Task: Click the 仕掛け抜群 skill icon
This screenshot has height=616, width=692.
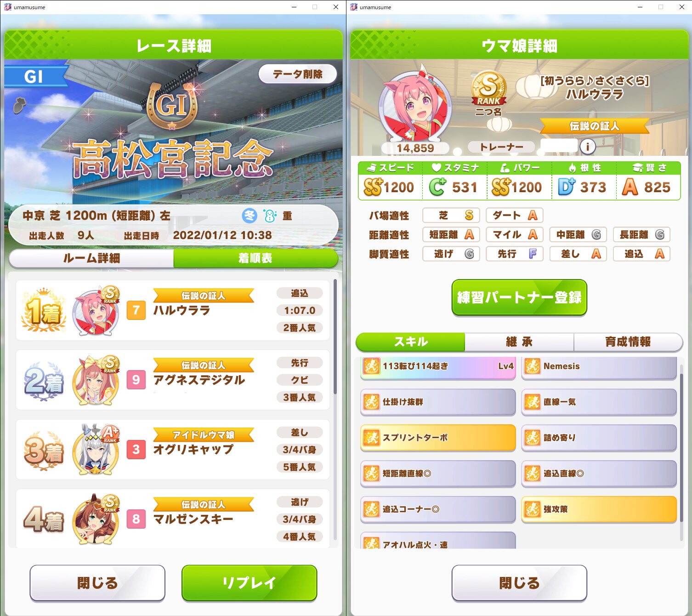Action: [371, 402]
